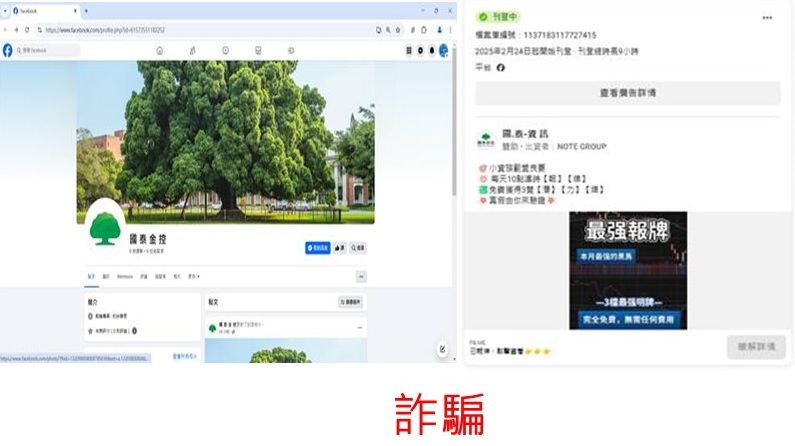Click the Chrome profile icon

pyautogui.click(x=440, y=30)
